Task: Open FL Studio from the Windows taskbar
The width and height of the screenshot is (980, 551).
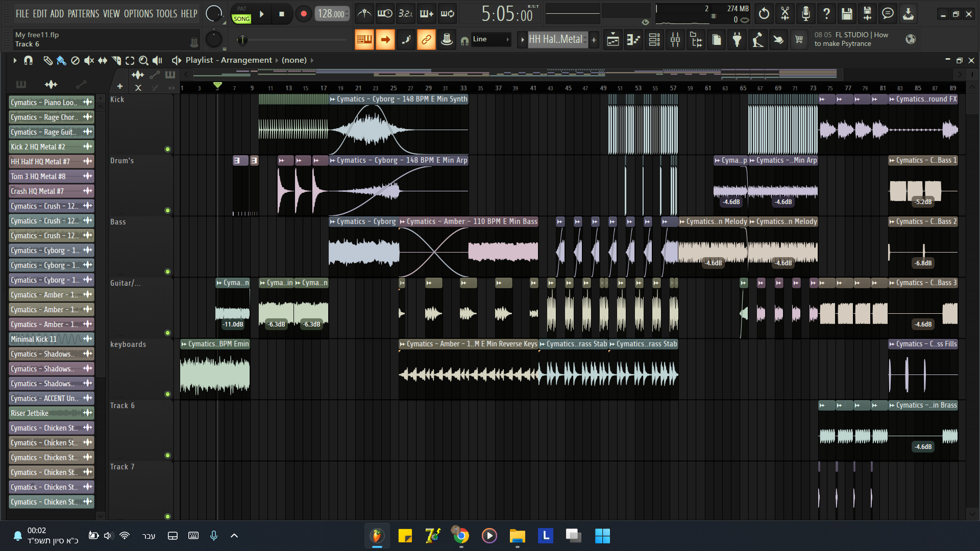Action: [x=377, y=536]
